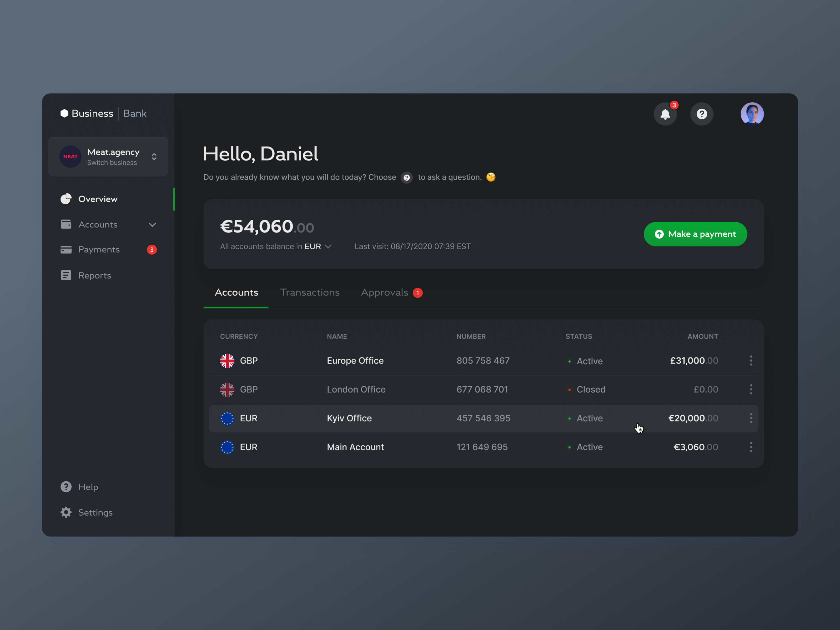840x630 pixels.
Task: Select the Main Account name
Action: click(x=355, y=447)
